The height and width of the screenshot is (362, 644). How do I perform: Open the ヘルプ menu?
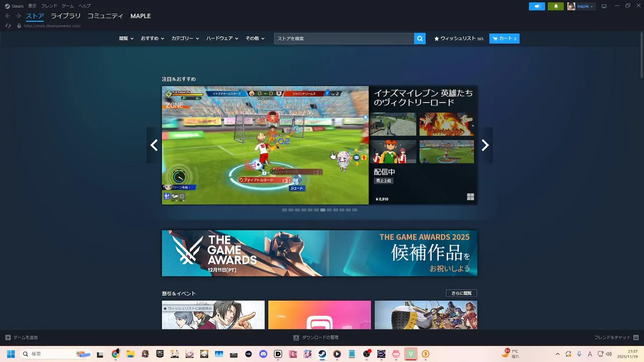click(85, 6)
